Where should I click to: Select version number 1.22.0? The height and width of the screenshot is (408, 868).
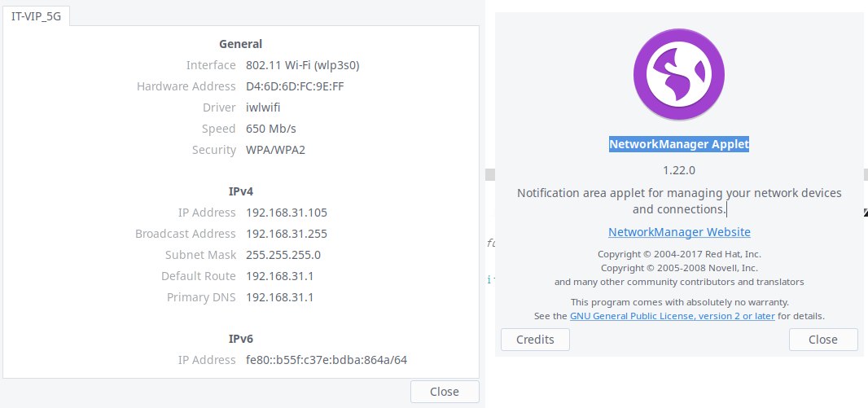click(x=678, y=170)
